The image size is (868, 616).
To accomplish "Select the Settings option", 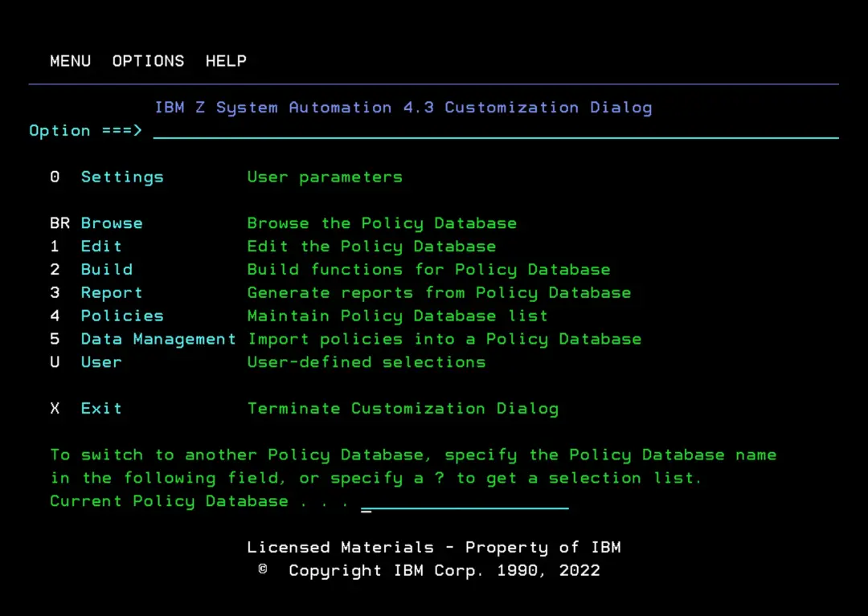I will (122, 177).
